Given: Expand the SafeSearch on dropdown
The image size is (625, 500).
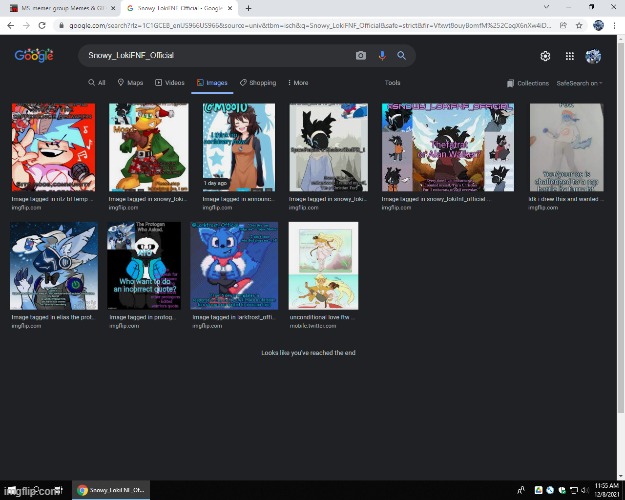Looking at the screenshot, I should (579, 83).
